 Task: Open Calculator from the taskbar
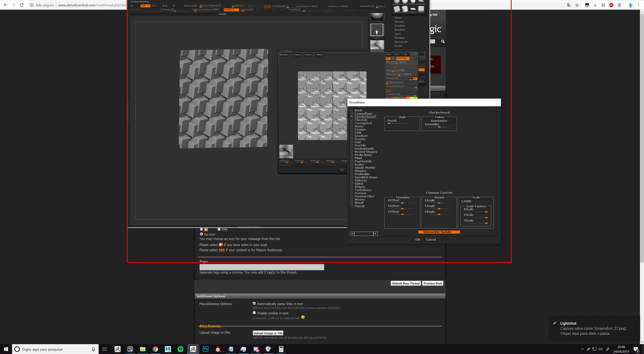pyautogui.click(x=281, y=349)
